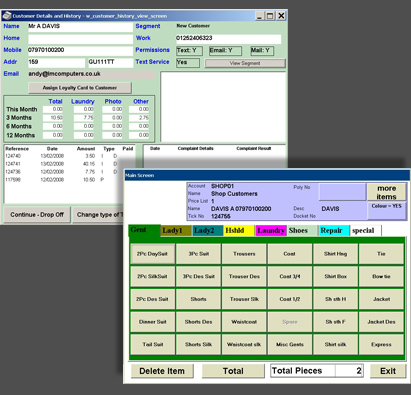
Task: Click the View Segment button
Action: tap(245, 63)
